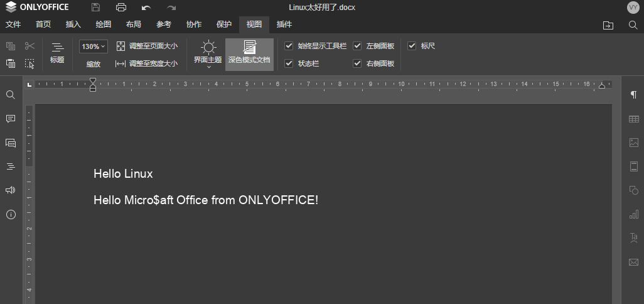Toggle 始终显示工具栏 checkbox
Screen dimensions: 644x304
click(289, 46)
